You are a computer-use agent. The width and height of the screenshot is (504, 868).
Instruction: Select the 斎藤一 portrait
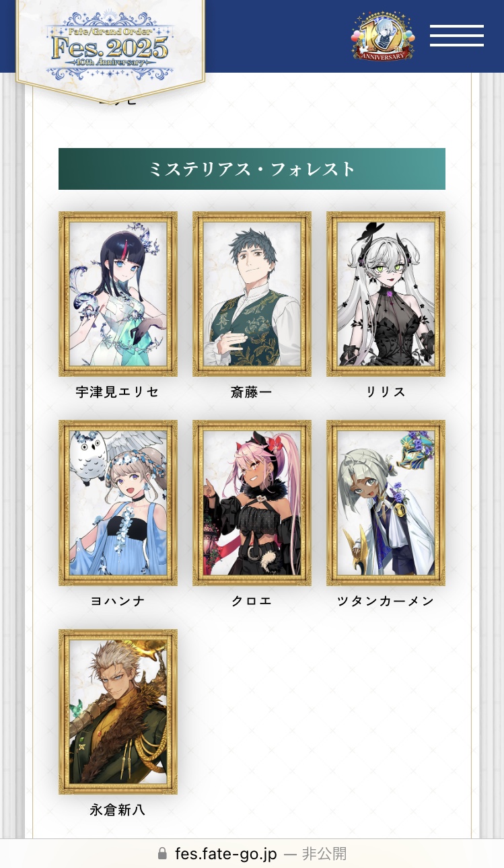(x=252, y=294)
